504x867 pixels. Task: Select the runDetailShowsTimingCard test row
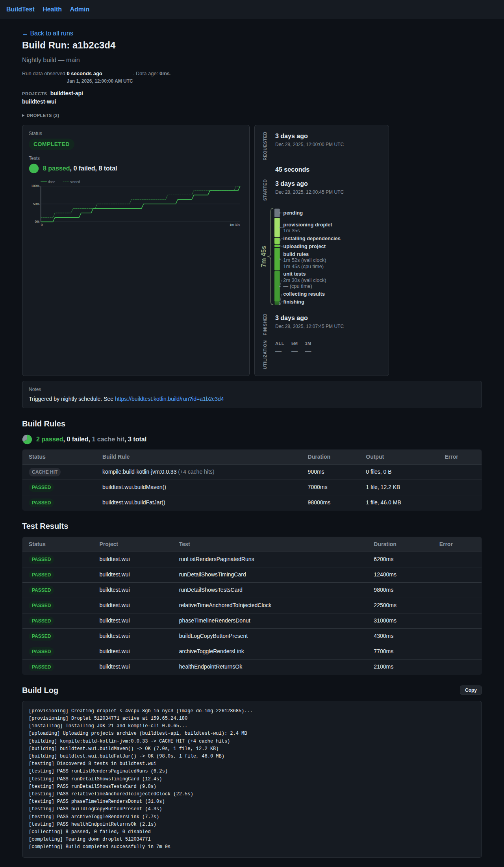click(252, 575)
